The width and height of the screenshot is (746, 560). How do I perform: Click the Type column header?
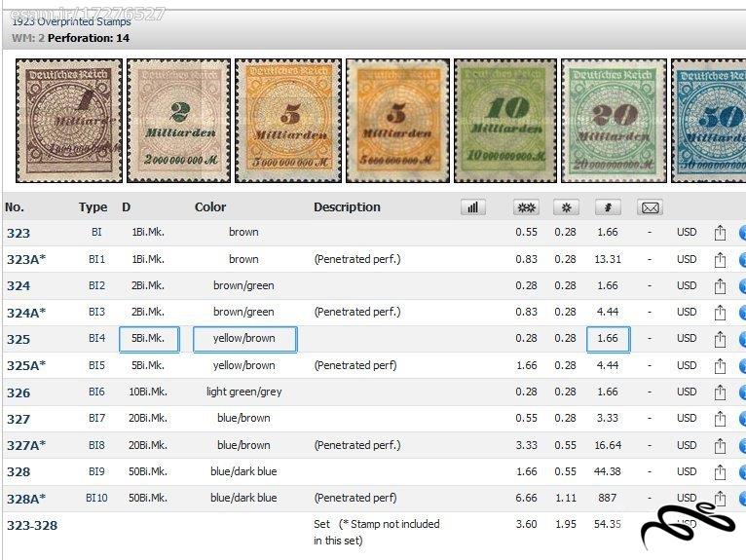[93, 207]
